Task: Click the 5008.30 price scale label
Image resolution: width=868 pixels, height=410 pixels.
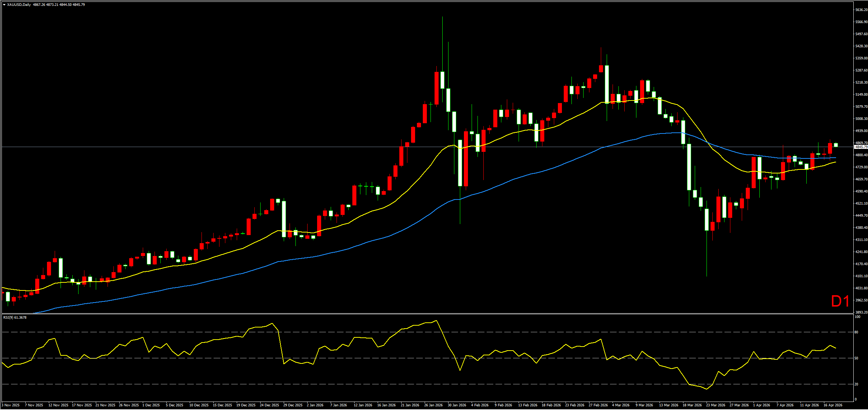Action: click(861, 119)
